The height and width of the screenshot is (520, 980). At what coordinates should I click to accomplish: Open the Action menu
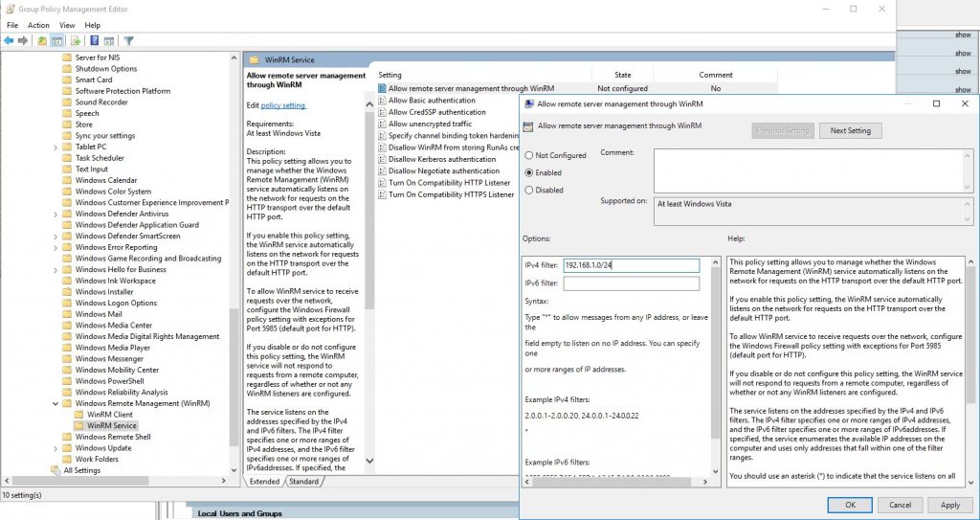click(x=38, y=25)
